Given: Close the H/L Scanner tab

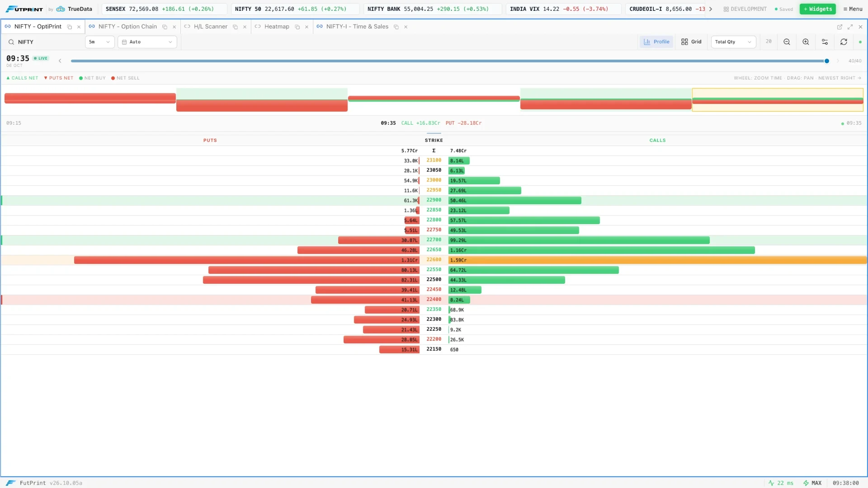Looking at the screenshot, I should click(x=245, y=27).
